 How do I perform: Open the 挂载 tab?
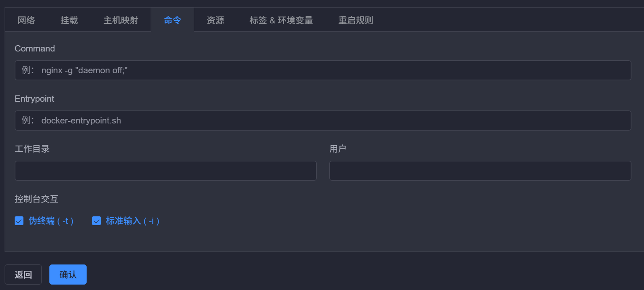[69, 20]
